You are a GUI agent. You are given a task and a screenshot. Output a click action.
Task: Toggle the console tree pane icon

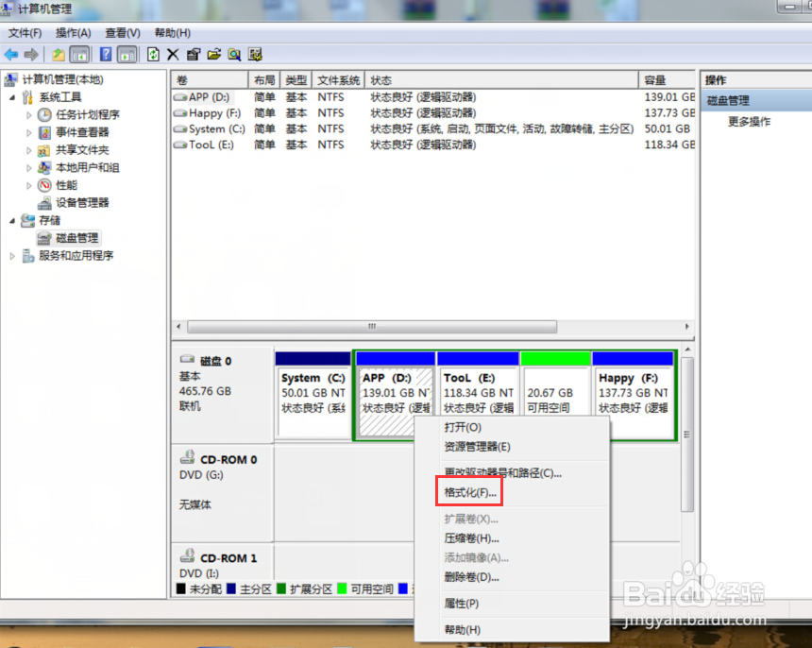tap(79, 54)
